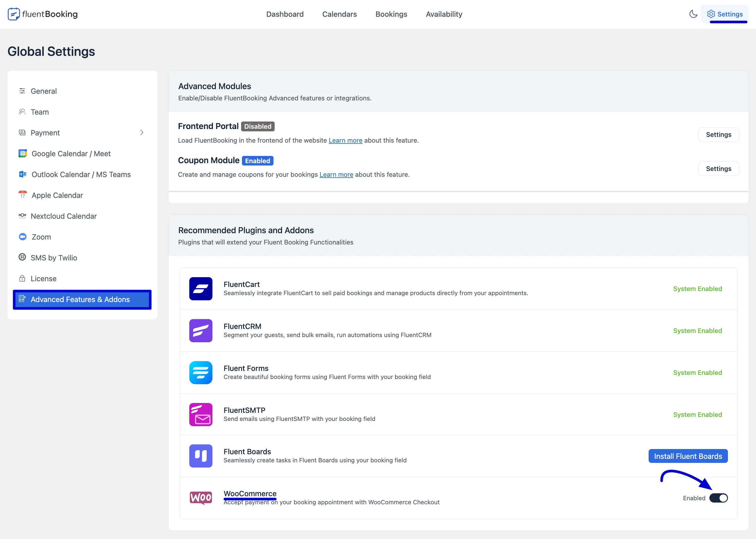
Task: Click the Google Calendar icon
Action: 23,153
